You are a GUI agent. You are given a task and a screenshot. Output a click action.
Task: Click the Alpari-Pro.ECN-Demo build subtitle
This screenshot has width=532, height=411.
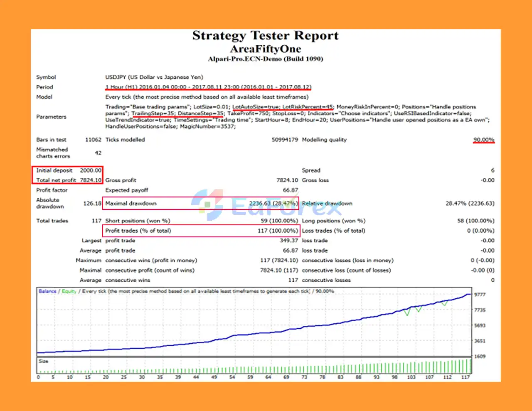coord(265,59)
